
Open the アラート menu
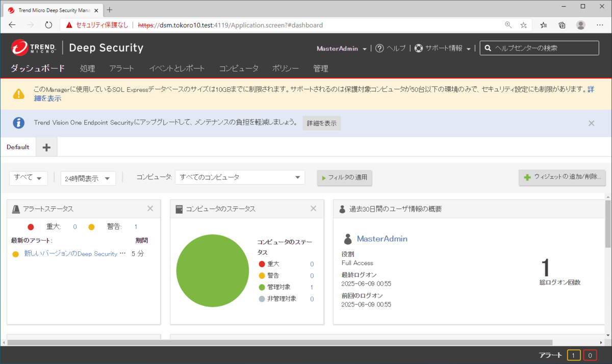tap(121, 68)
